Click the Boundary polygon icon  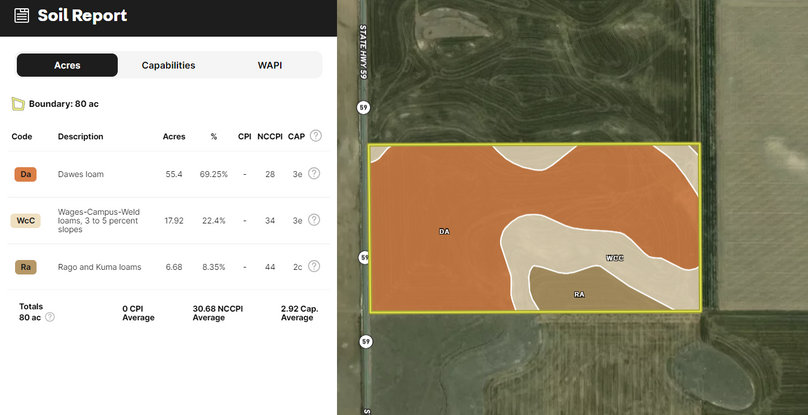18,103
